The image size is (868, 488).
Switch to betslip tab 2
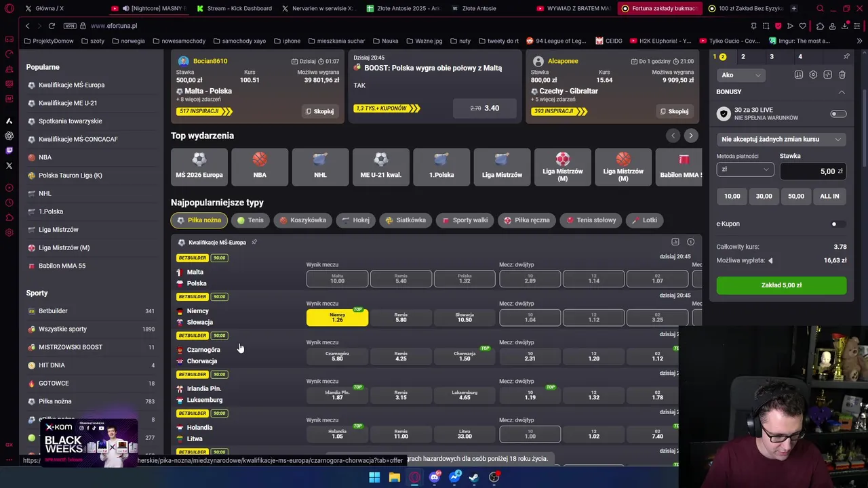point(743,57)
